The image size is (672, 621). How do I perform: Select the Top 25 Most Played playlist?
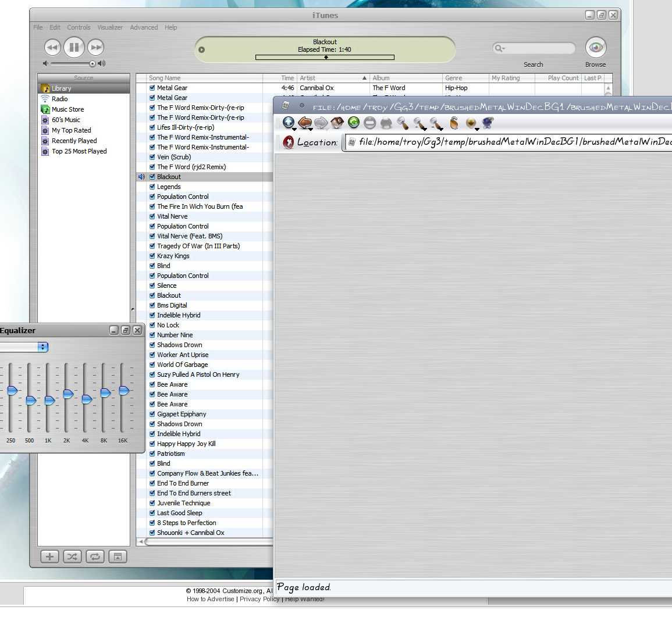84,151
